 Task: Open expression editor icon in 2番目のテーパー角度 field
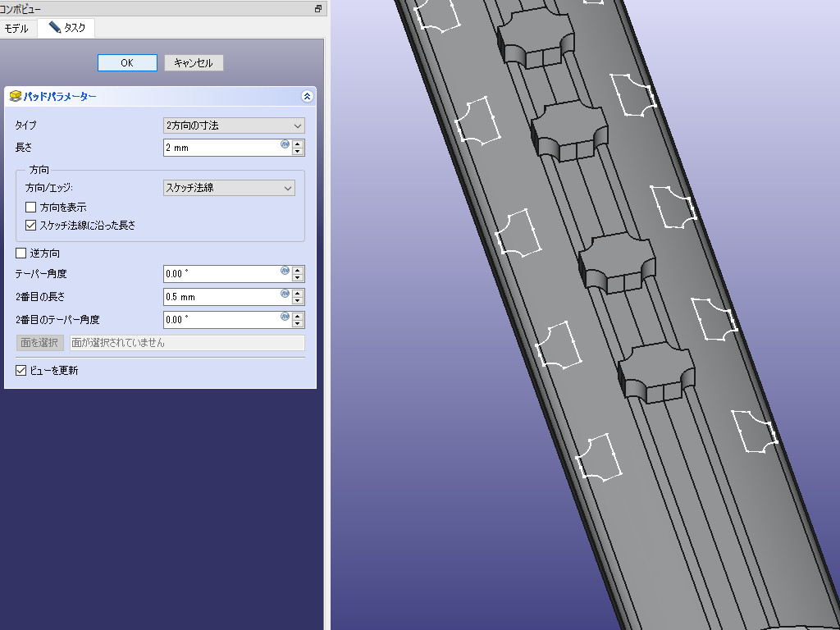click(285, 317)
